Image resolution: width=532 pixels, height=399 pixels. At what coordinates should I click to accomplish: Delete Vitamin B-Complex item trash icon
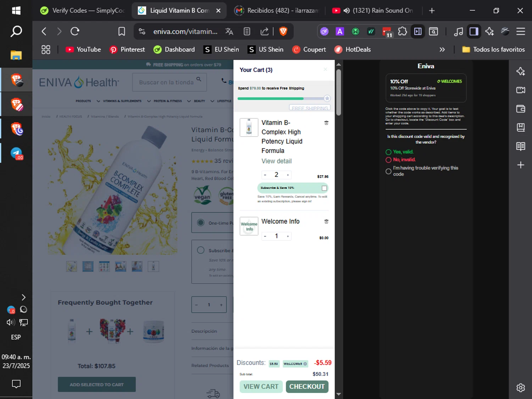pyautogui.click(x=326, y=123)
